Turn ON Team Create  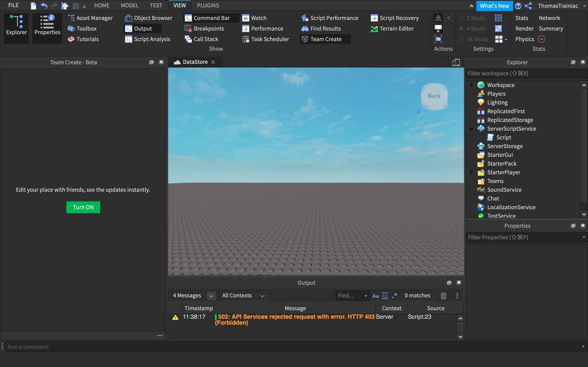tap(83, 207)
